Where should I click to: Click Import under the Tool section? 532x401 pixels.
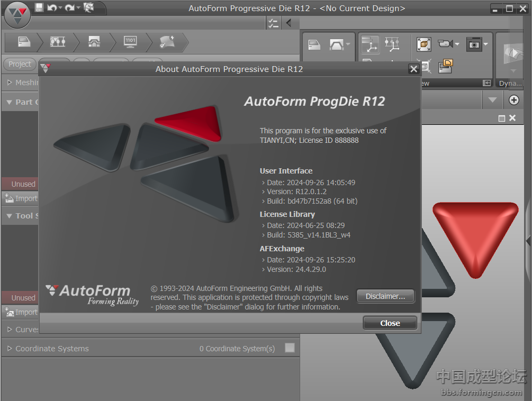(21, 312)
